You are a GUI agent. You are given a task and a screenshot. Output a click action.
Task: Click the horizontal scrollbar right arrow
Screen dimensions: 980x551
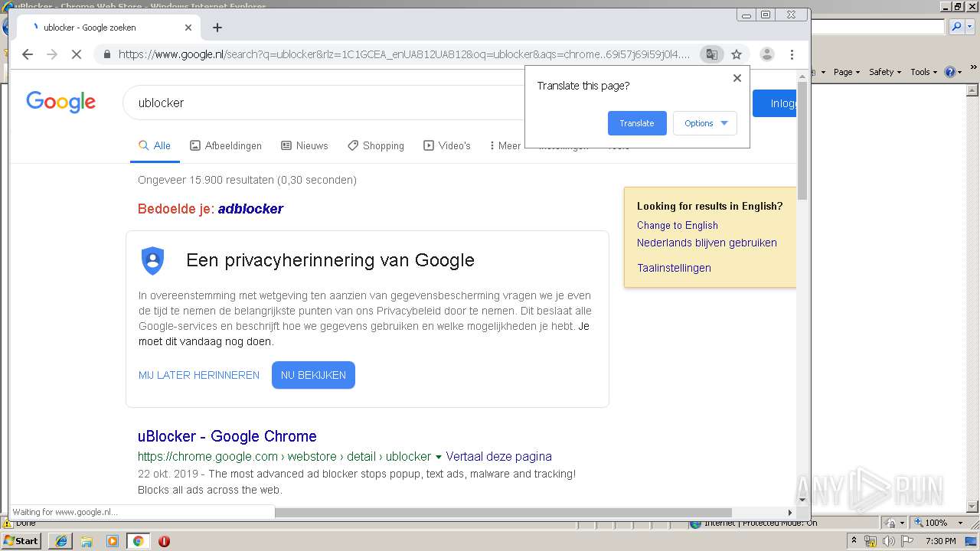[790, 513]
